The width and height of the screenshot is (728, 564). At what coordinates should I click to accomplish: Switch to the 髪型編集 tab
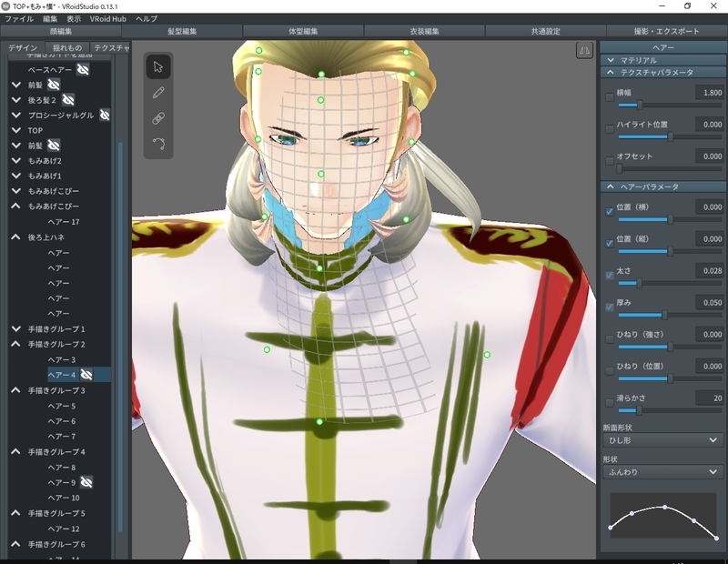point(182,31)
